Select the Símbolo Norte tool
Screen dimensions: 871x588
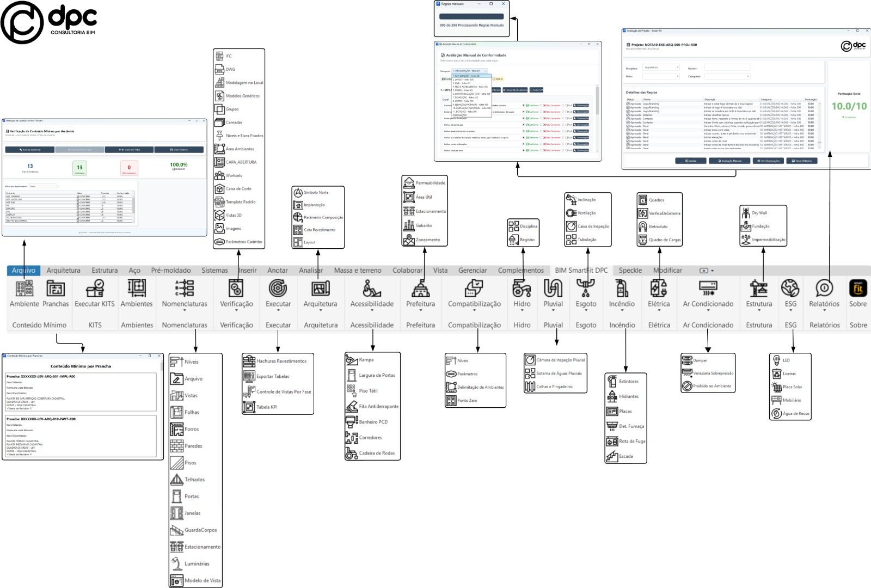311,193
